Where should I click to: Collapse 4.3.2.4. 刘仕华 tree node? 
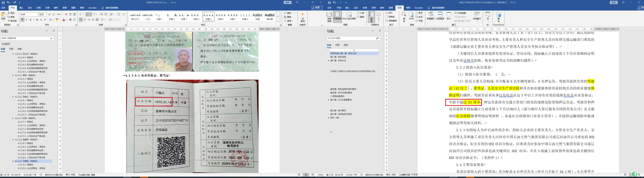point(13,54)
